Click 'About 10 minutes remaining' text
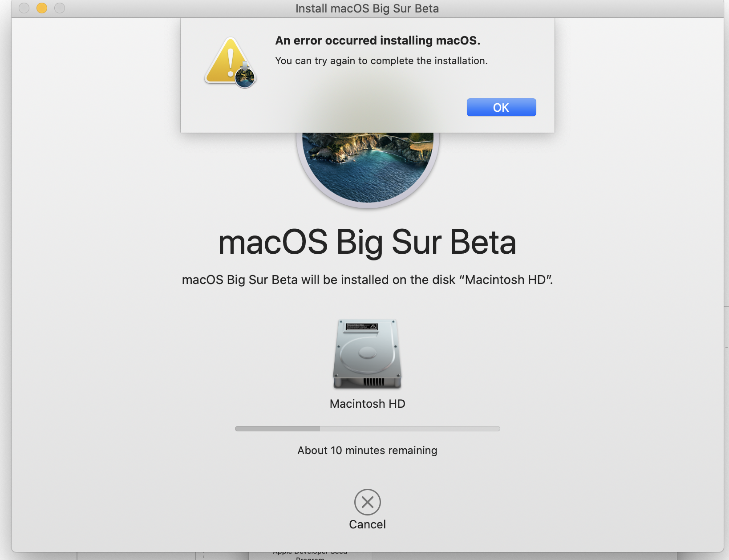Viewport: 729px width, 560px height. click(368, 450)
